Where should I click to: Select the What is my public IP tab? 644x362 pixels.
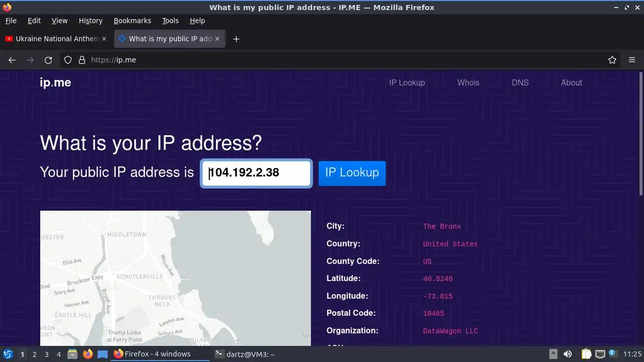[170, 39]
